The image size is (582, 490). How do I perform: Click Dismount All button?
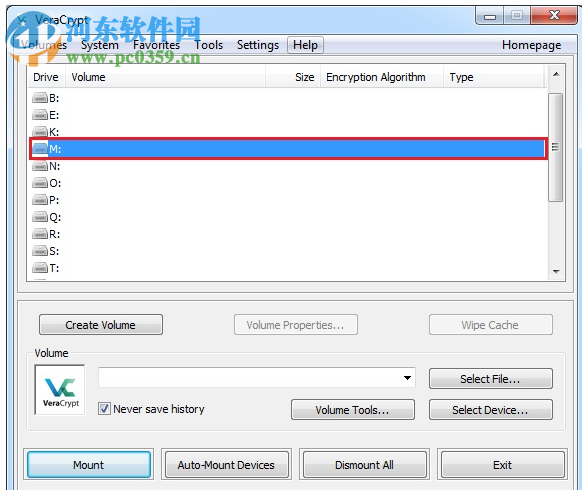tap(364, 465)
